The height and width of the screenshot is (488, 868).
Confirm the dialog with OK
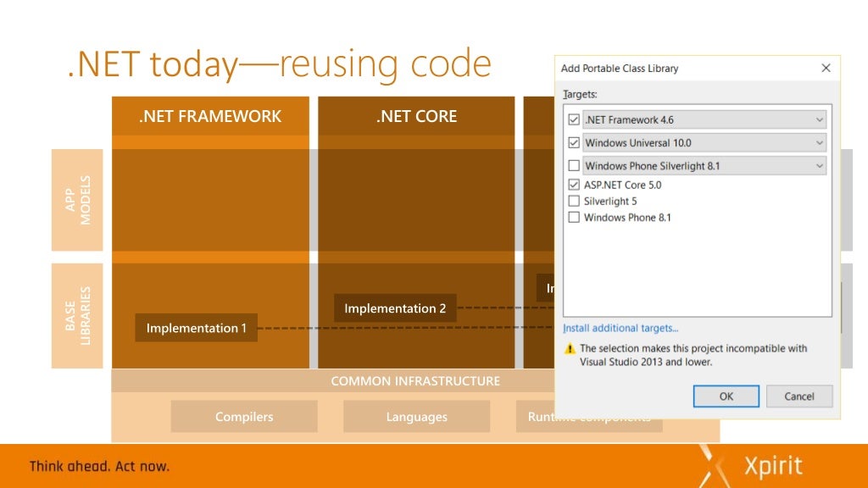tap(726, 396)
